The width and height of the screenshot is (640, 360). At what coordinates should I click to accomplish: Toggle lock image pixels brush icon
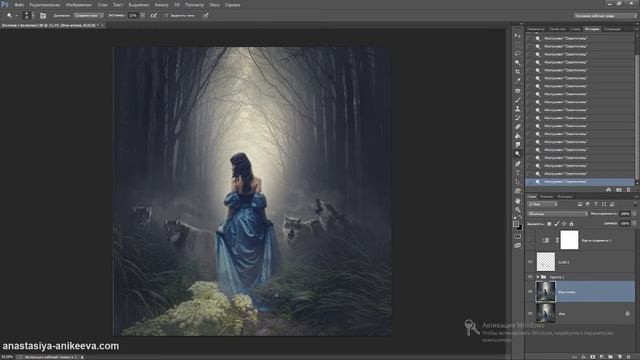tap(557, 224)
